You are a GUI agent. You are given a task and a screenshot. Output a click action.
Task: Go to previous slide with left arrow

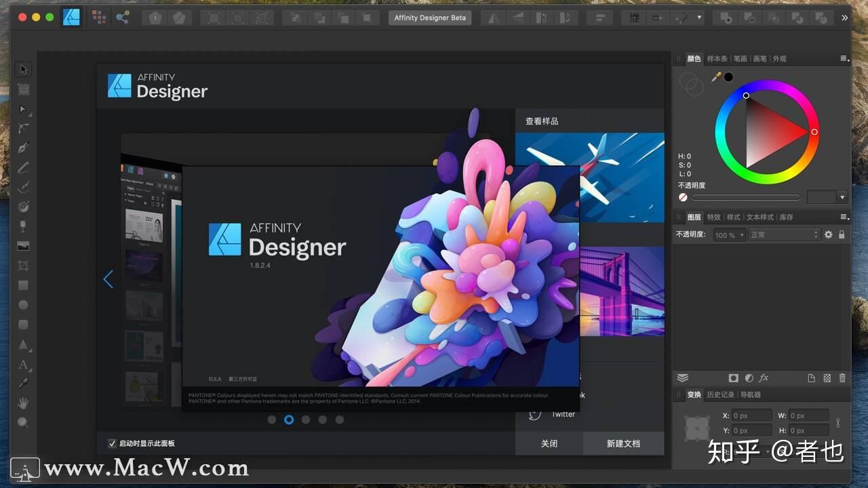click(108, 279)
